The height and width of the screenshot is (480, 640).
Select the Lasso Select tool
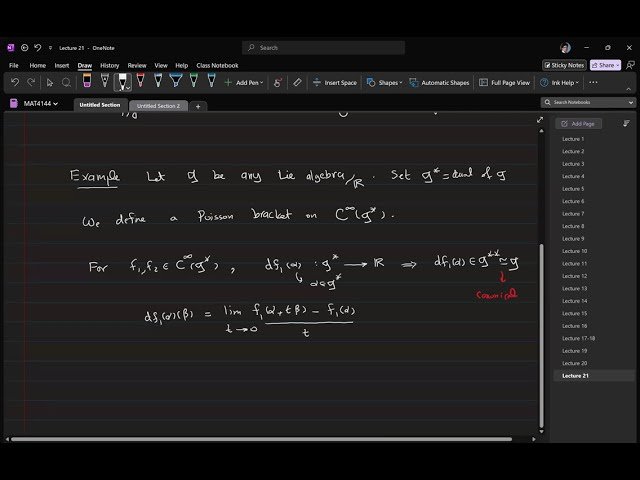(66, 83)
